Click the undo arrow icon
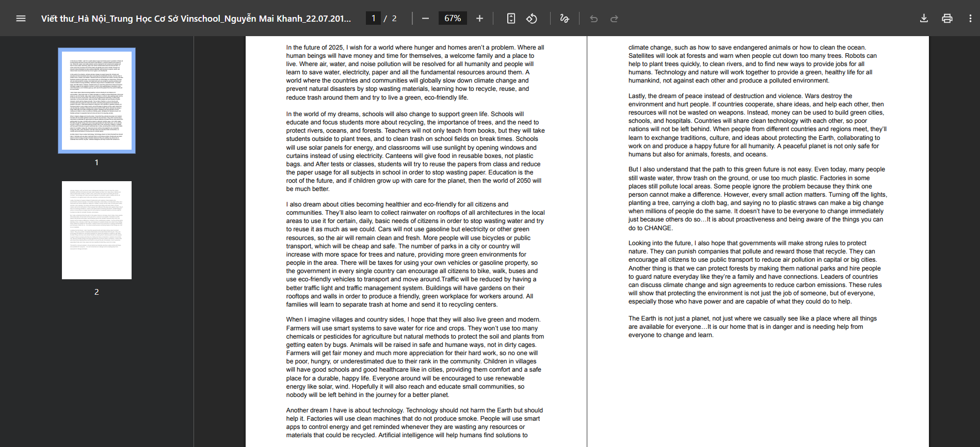 click(593, 19)
